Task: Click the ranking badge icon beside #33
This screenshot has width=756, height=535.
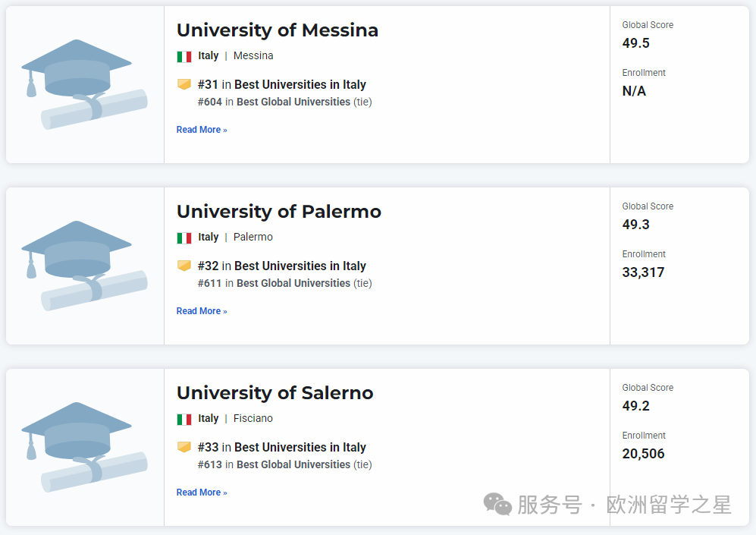Action: click(x=184, y=447)
